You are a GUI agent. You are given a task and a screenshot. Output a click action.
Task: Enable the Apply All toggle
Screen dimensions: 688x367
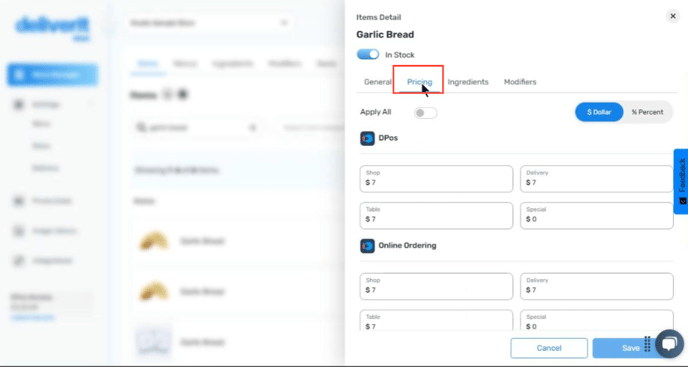click(x=426, y=113)
